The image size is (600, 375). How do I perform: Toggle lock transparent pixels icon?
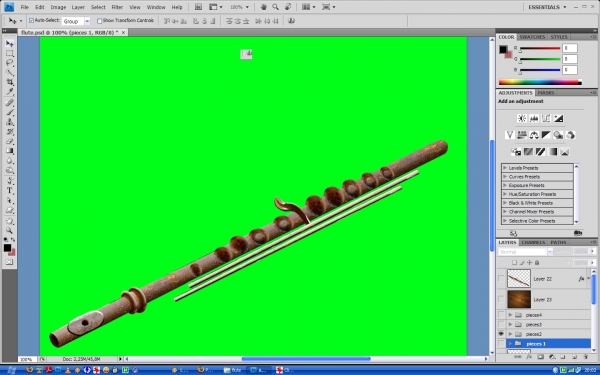[x=515, y=262]
